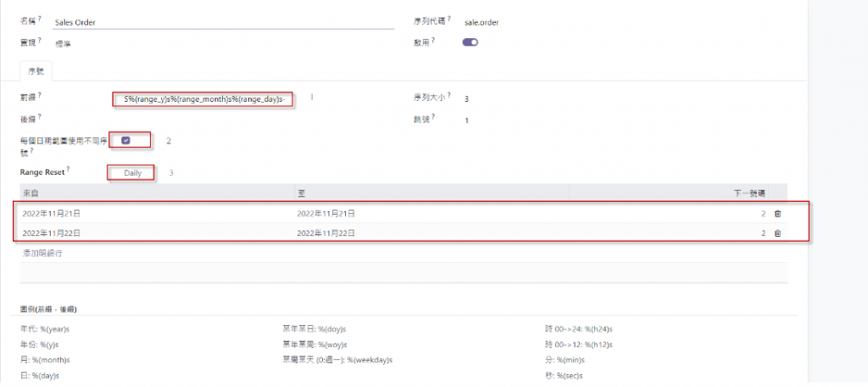Delete the 2022年11月21日 date range row

(x=777, y=214)
